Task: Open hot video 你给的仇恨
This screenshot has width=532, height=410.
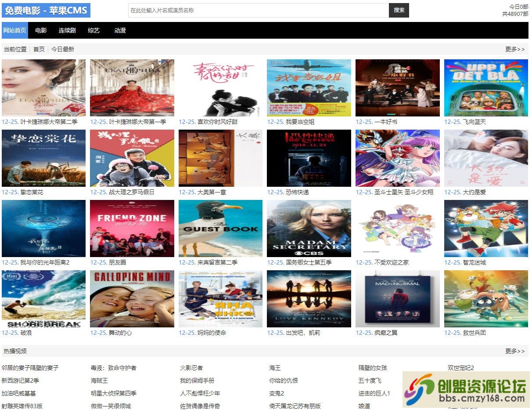Action: (x=284, y=381)
